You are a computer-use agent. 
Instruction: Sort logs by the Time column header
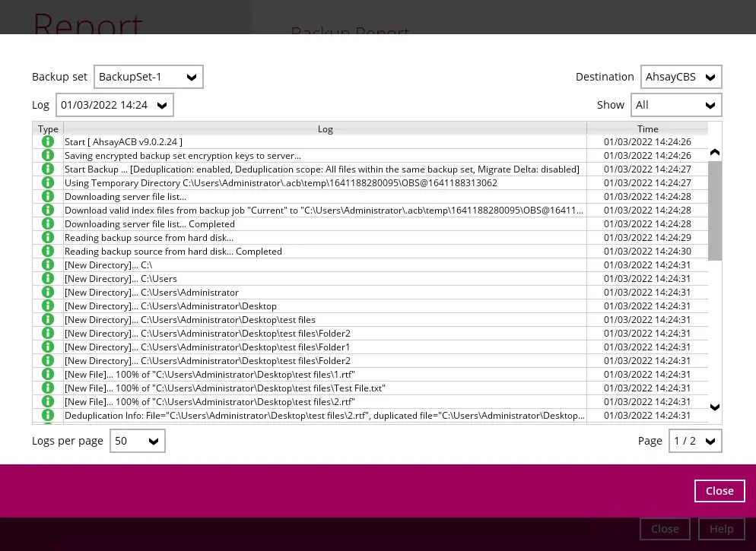(x=647, y=128)
